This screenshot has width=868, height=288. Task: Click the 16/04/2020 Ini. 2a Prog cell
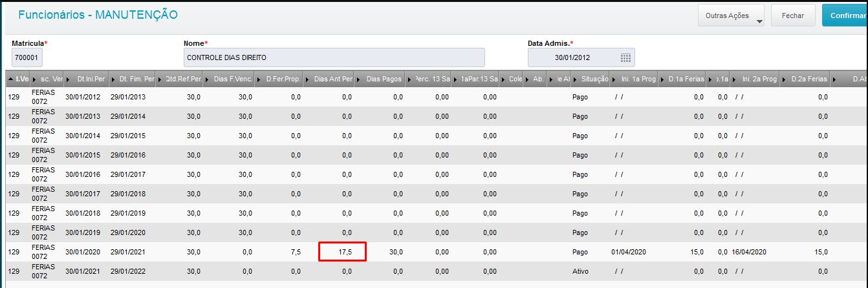749,252
